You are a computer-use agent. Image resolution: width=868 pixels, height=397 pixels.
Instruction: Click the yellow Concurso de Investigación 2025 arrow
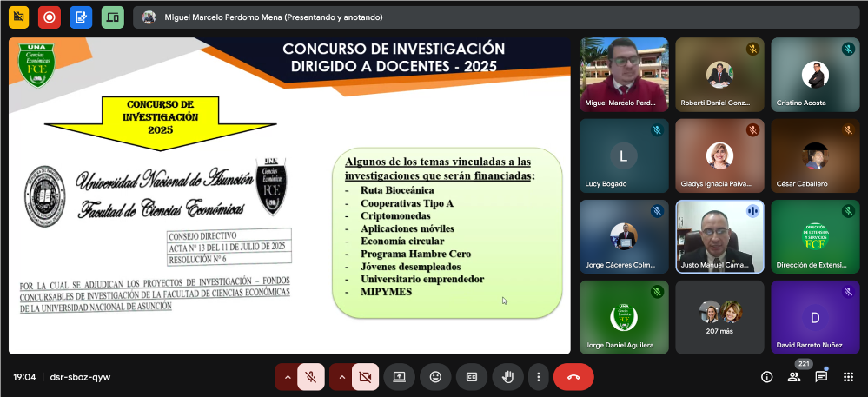click(160, 122)
